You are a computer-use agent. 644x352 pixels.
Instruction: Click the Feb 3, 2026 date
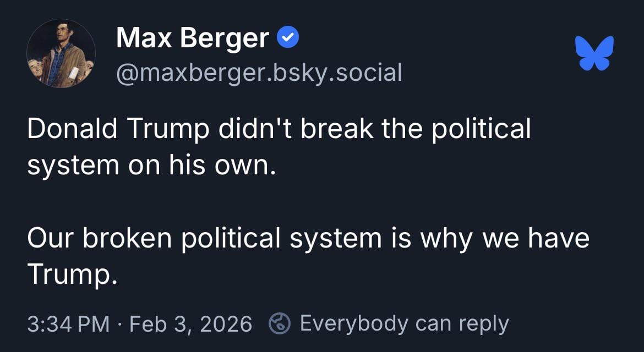tap(190, 323)
